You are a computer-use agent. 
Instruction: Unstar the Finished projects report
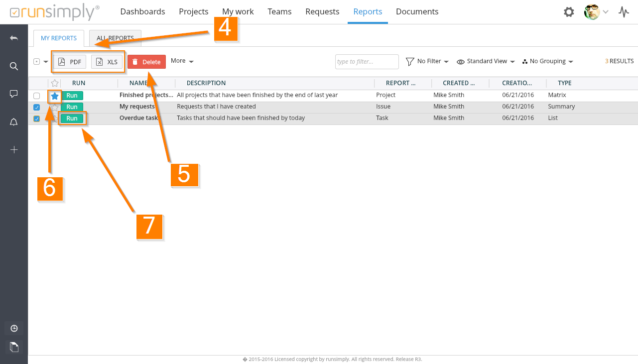point(55,96)
